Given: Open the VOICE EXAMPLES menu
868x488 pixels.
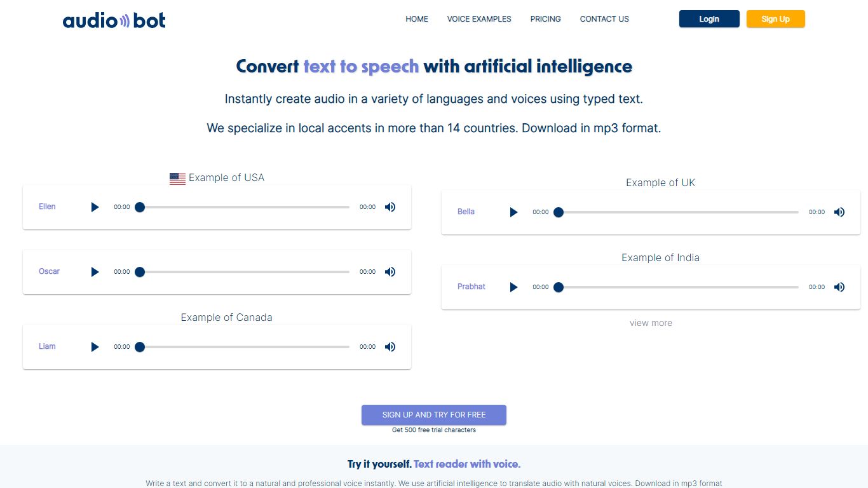Looking at the screenshot, I should [478, 19].
